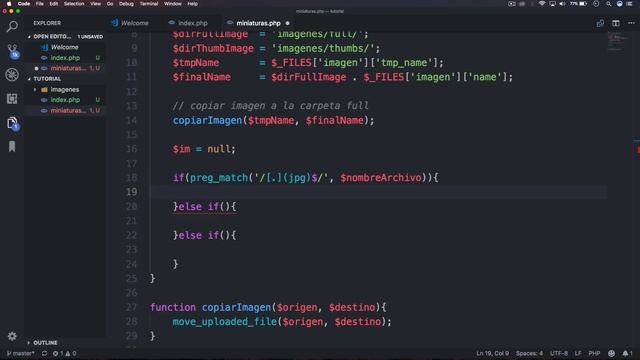
Task: Click the feedback smiley in status bar
Action: pyautogui.click(x=611, y=353)
